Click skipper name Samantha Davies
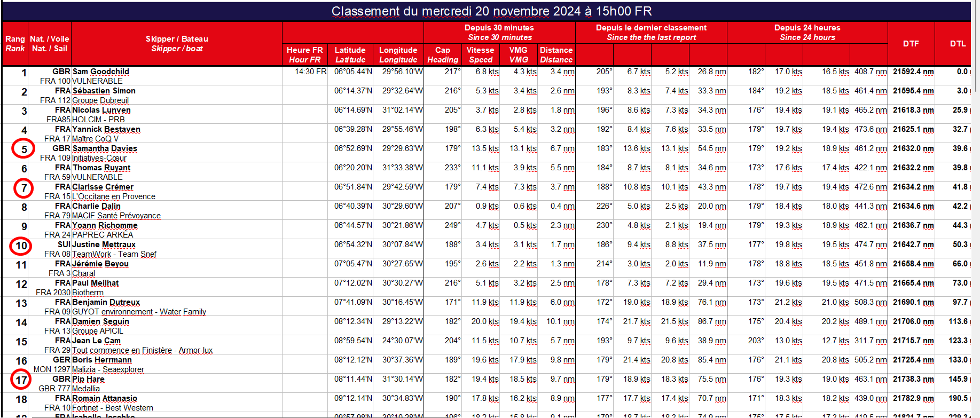The width and height of the screenshot is (980, 418). (105, 148)
